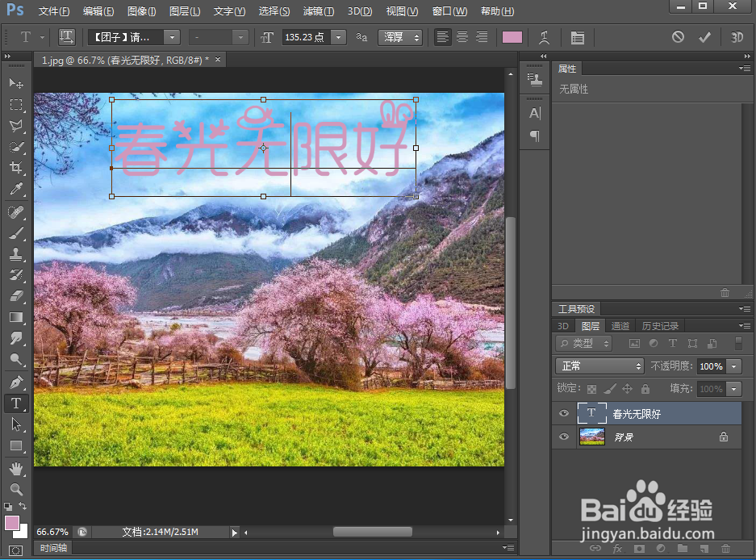Viewport: 756px width, 560px height.
Task: Swap foreground and background colors
Action: point(23,505)
